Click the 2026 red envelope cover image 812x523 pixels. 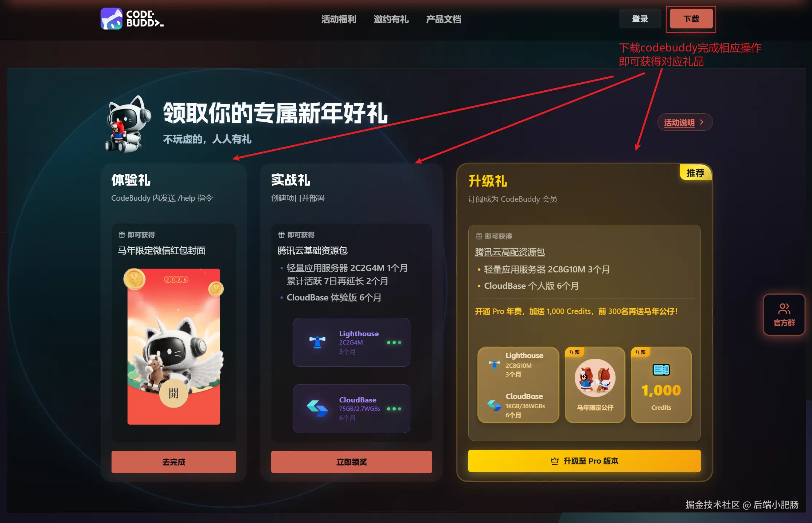pyautogui.click(x=173, y=346)
